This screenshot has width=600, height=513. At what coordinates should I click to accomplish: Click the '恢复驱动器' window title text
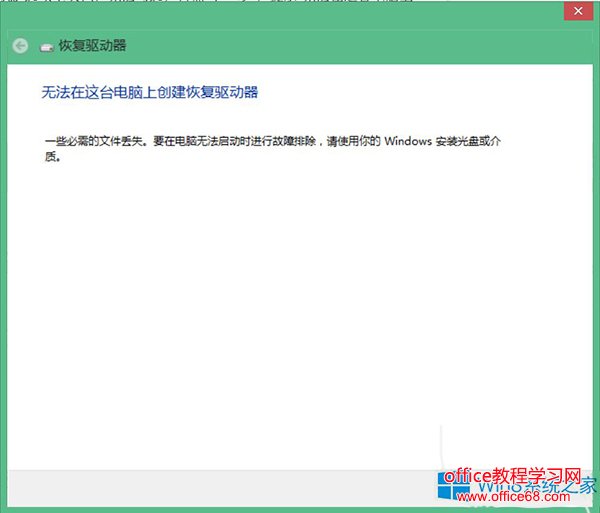(92, 46)
